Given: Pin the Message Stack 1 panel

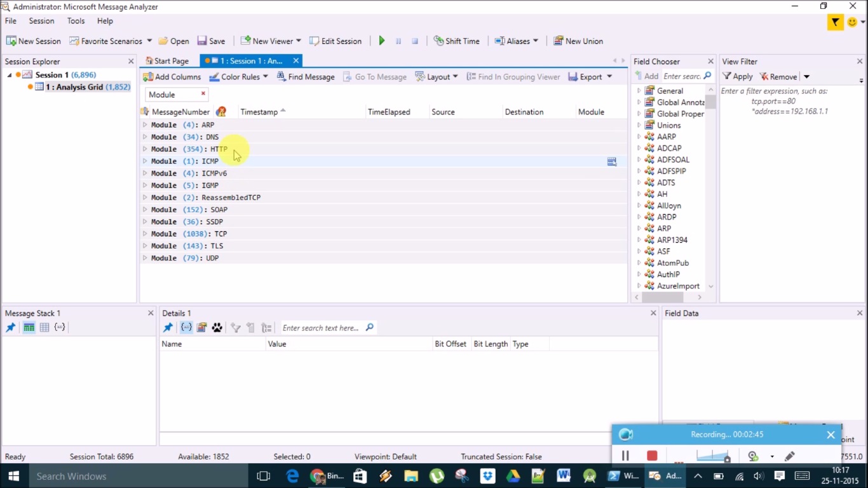Looking at the screenshot, I should point(11,327).
